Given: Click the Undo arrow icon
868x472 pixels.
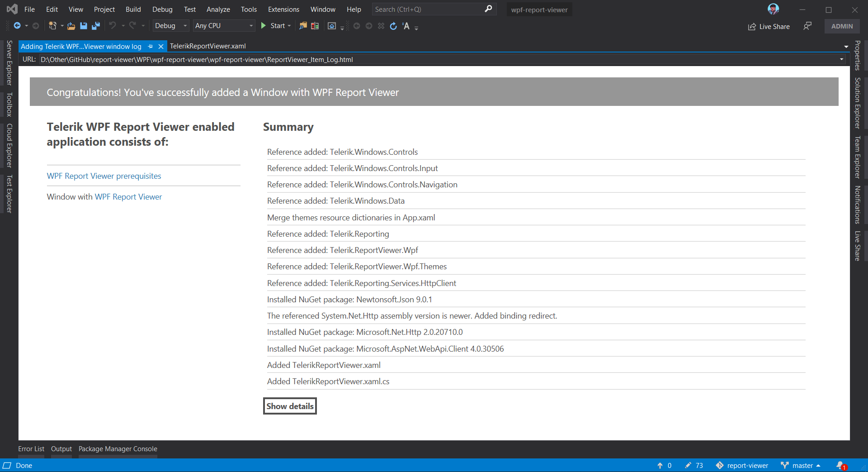Looking at the screenshot, I should tap(113, 26).
